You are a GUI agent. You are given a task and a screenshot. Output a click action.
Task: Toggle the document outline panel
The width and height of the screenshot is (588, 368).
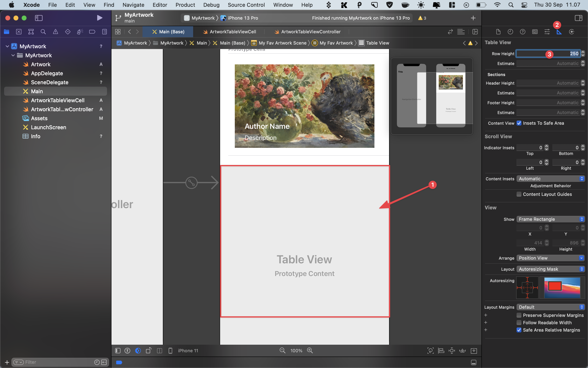tap(118, 350)
